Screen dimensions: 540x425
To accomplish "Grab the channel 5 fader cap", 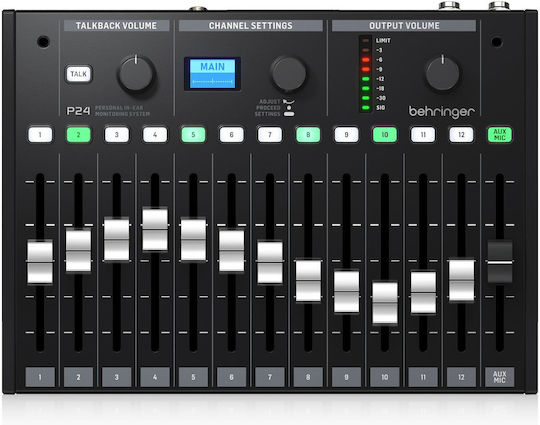I will click(x=193, y=239).
